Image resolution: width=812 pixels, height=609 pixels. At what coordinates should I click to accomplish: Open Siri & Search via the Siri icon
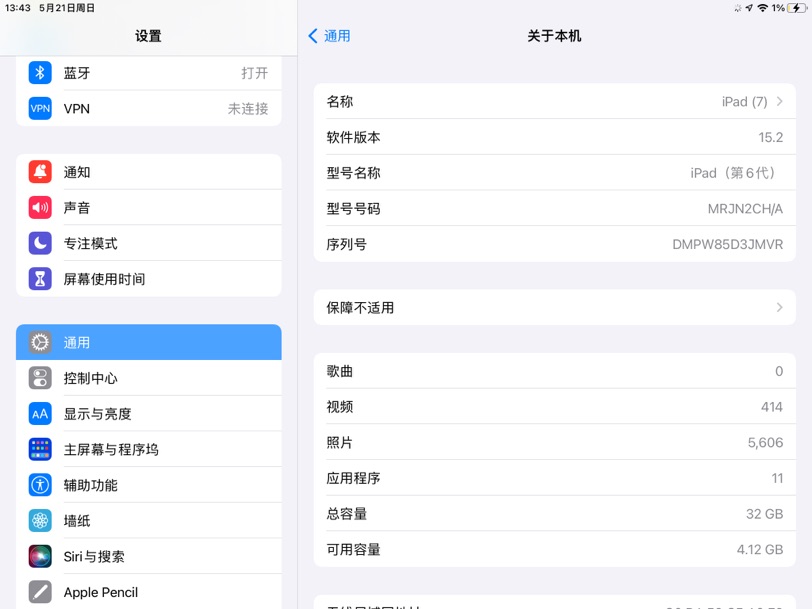pos(40,557)
